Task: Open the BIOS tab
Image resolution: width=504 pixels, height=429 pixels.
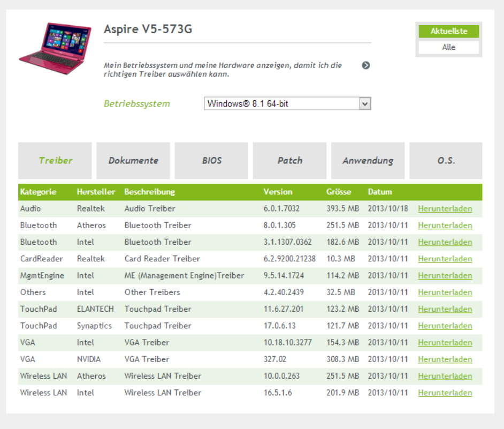Action: point(211,161)
